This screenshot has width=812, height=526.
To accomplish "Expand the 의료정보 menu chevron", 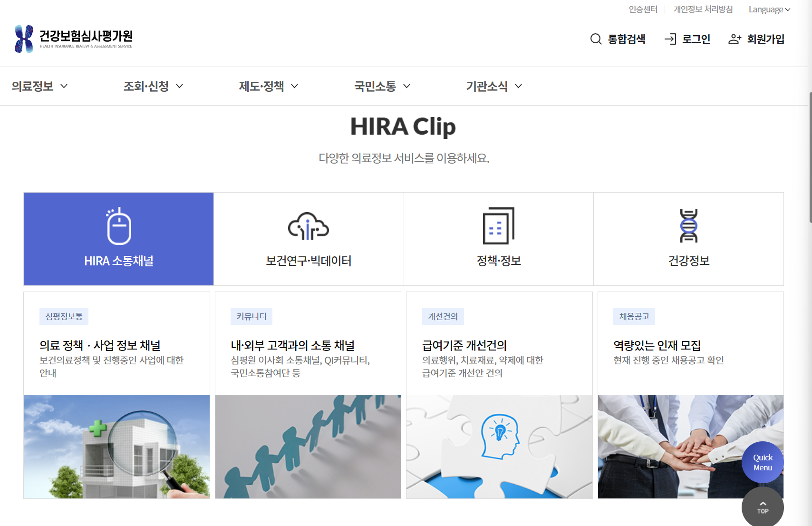I will (x=64, y=86).
